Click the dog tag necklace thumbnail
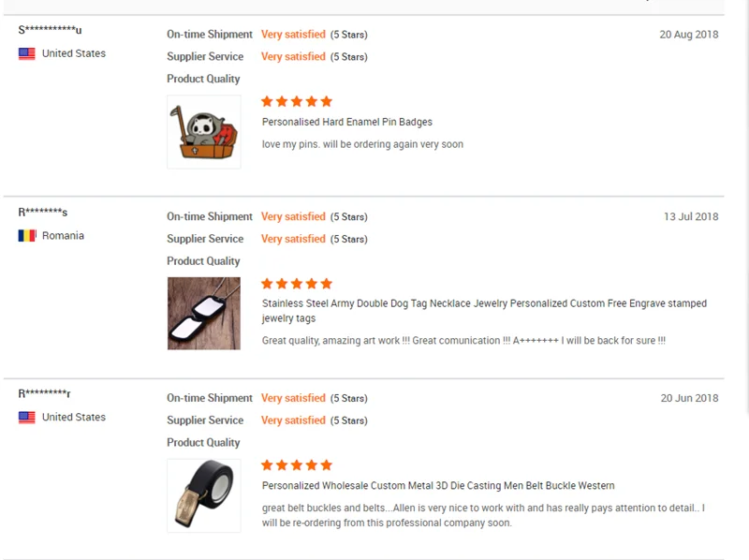Screen dimensions: 749x560 [204, 313]
